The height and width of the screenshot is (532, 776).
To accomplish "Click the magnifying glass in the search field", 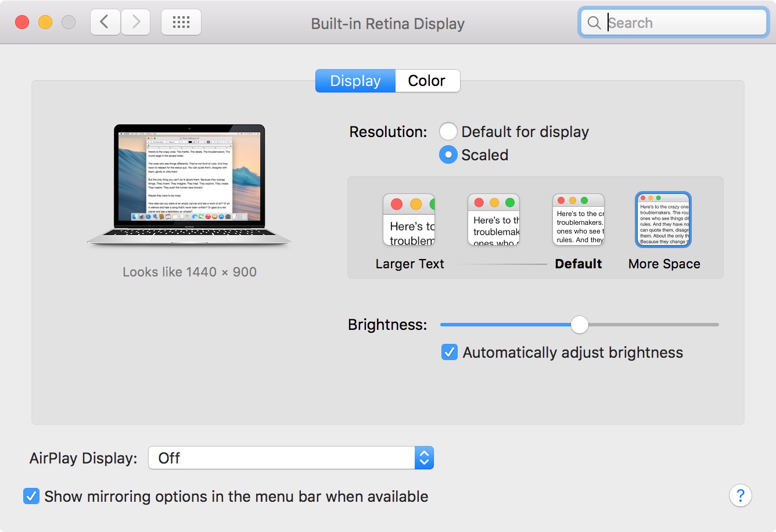I will [594, 23].
